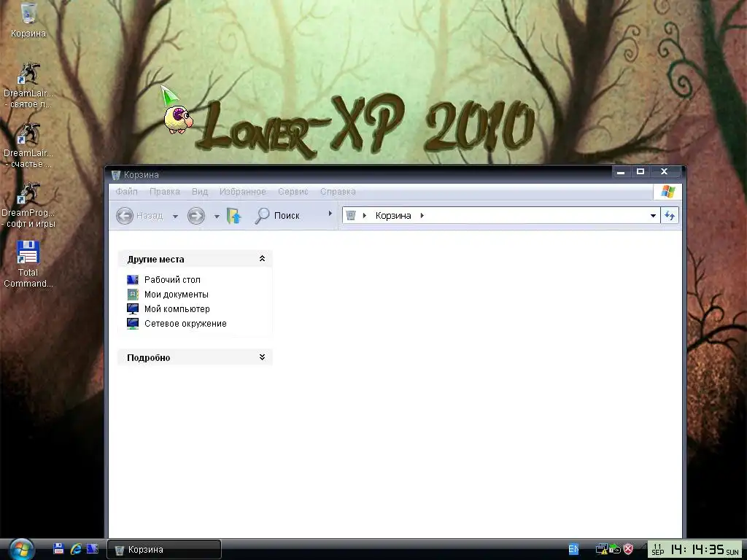Viewport: 747px width, 560px height.
Task: Click the Up folder icon in toolbar
Action: (x=234, y=216)
